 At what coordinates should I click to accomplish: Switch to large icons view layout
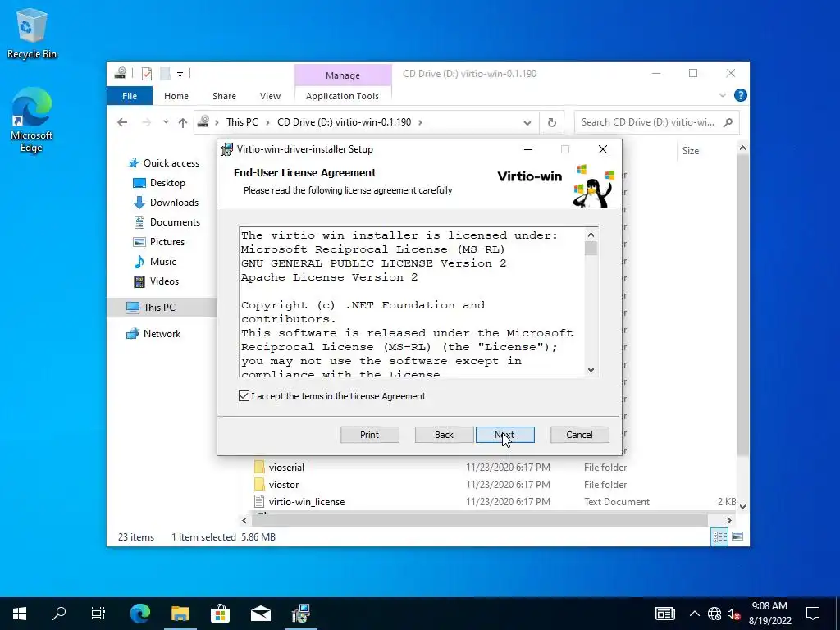pyautogui.click(x=737, y=536)
